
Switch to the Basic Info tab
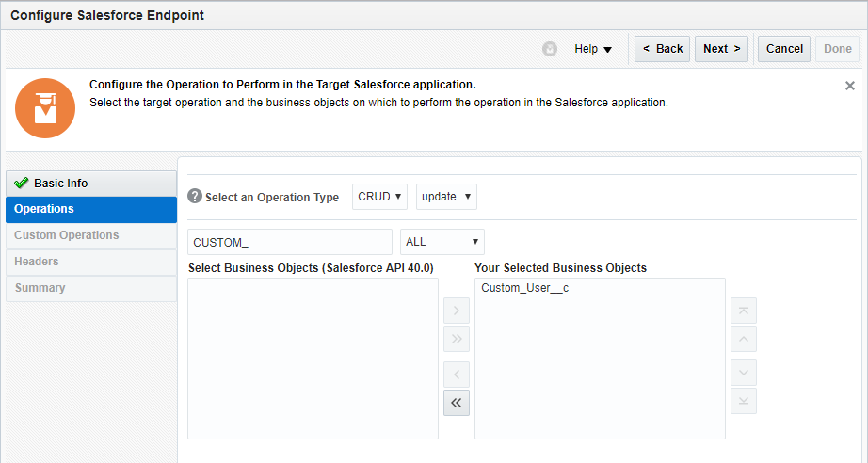(90, 183)
